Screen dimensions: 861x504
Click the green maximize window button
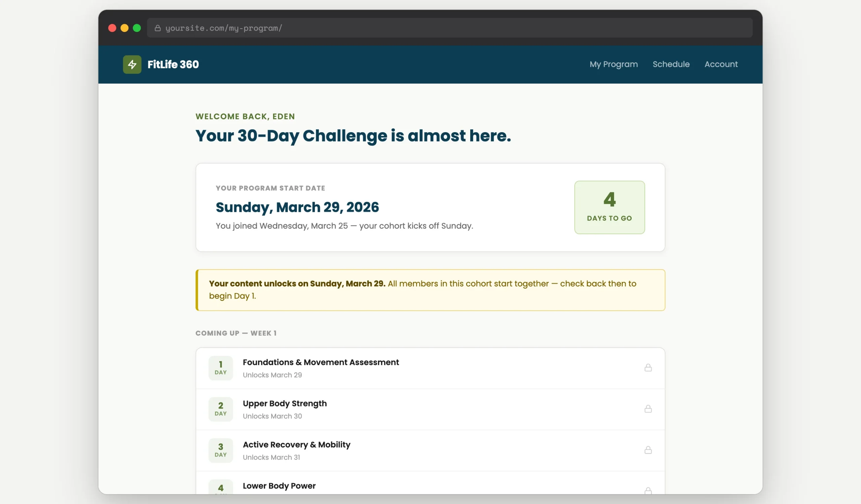pyautogui.click(x=137, y=28)
